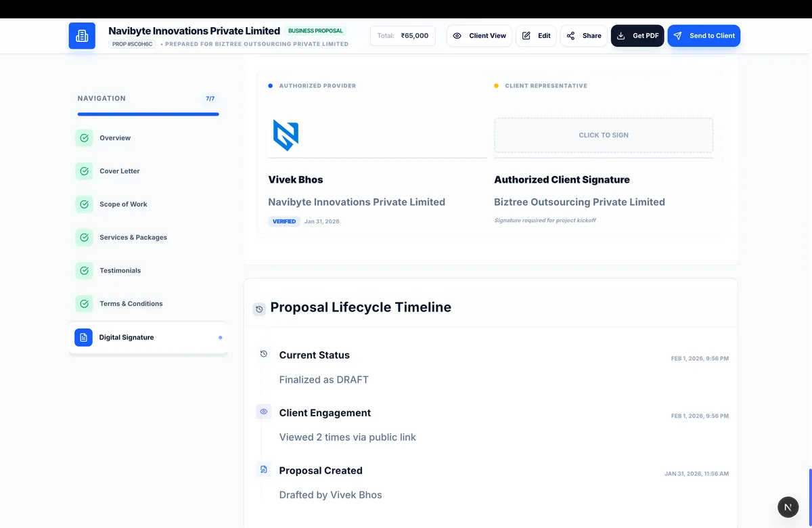
Task: Toggle the green checkmark next to Overview
Action: pos(84,137)
